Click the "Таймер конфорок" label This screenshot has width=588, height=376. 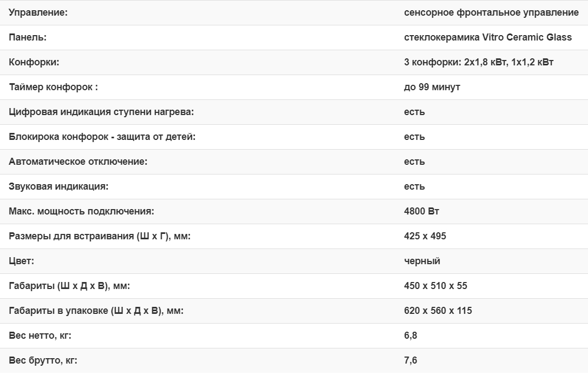53,87
